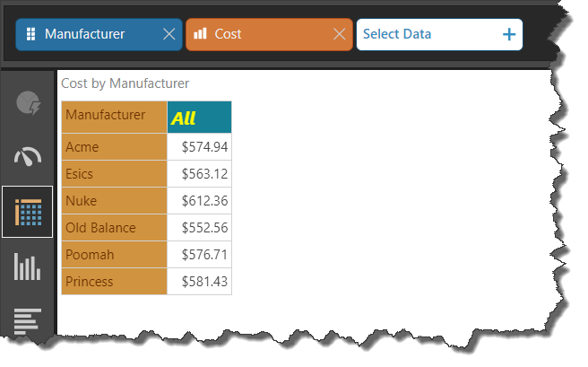The width and height of the screenshot is (588, 367).
Task: Select the gauge visualization icon
Action: pyautogui.click(x=28, y=157)
